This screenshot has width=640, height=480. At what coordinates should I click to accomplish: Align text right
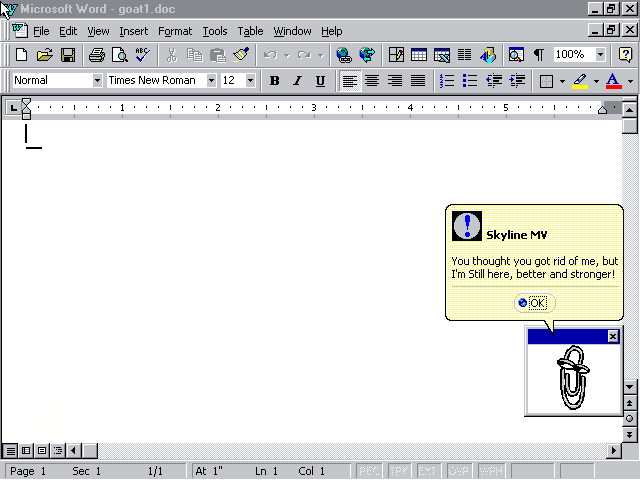(395, 81)
